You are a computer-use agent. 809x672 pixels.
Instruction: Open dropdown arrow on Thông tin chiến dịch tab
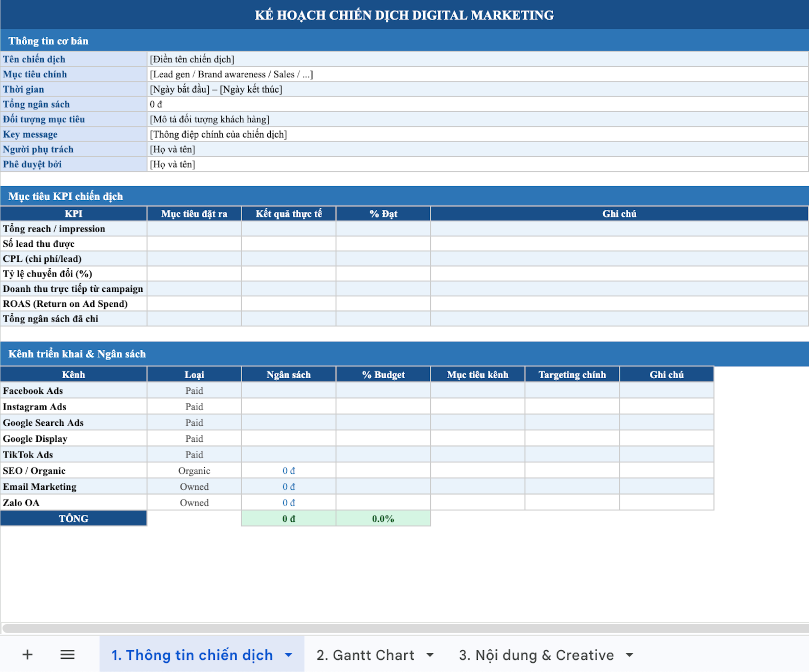(x=289, y=655)
